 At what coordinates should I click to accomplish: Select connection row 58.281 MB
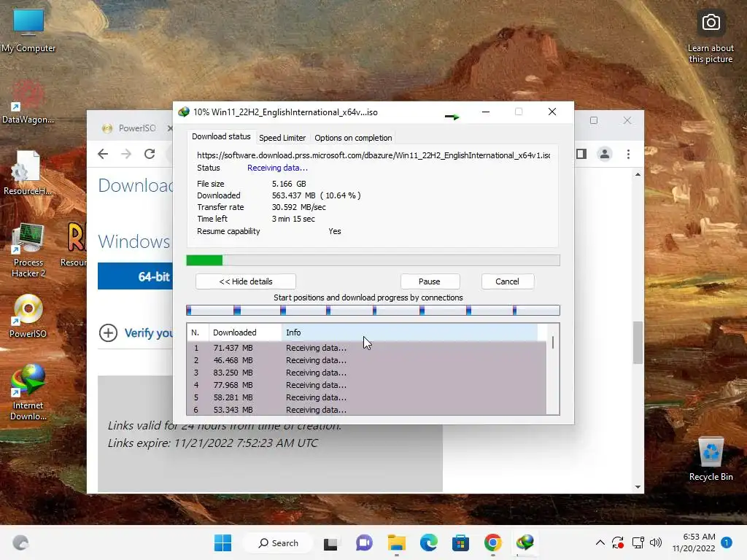pyautogui.click(x=367, y=397)
